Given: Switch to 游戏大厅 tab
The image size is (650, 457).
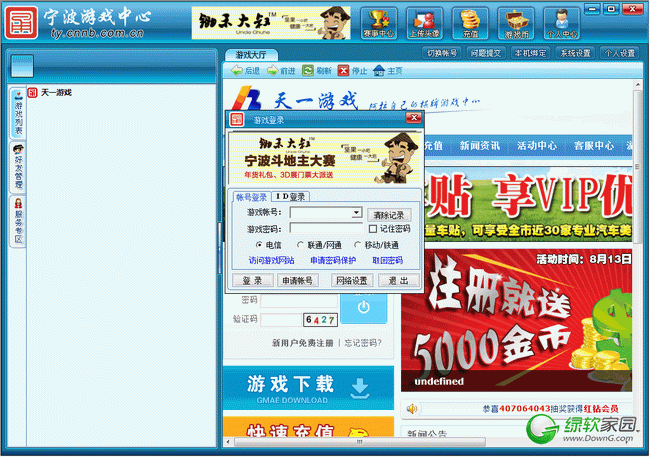Looking at the screenshot, I should coord(251,55).
